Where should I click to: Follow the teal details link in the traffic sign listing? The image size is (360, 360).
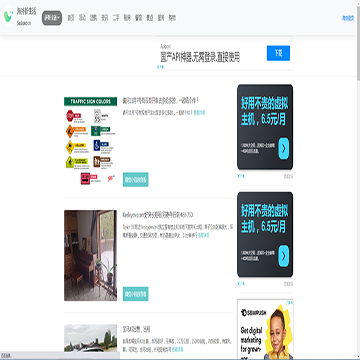pyautogui.click(x=199, y=113)
